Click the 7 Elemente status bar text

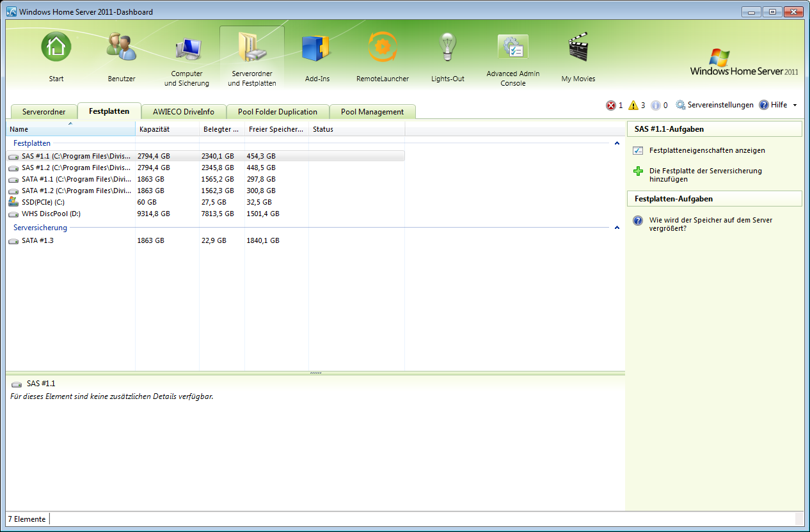(x=27, y=519)
